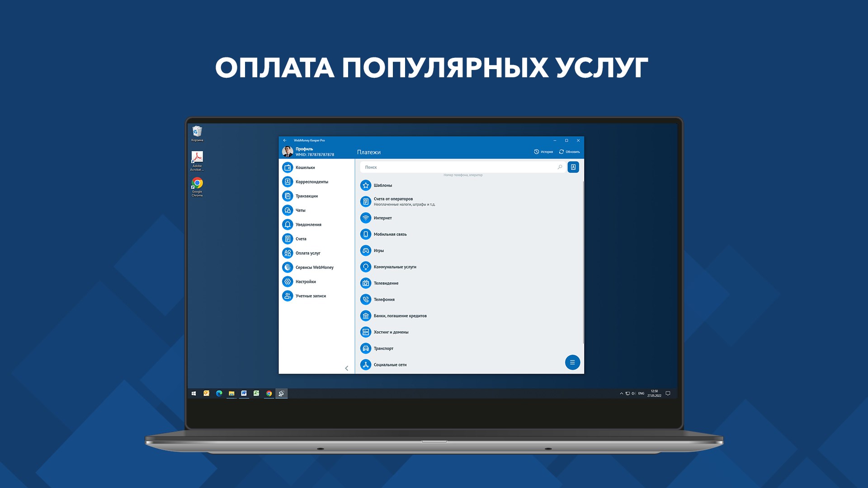Select Шаблоны payment template option
The image size is (868, 488).
(382, 185)
